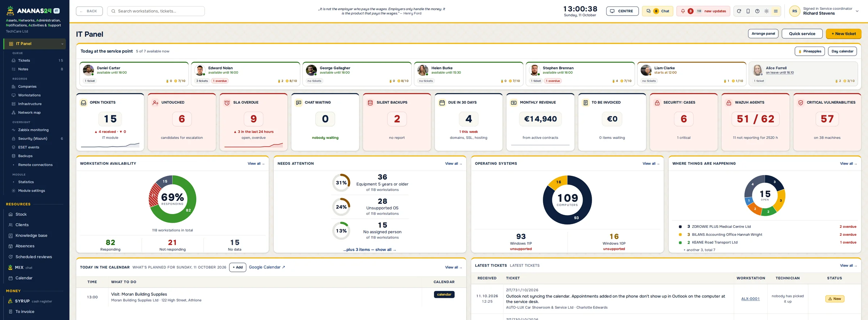This screenshot has width=868, height=320.
Task: Click the green Responding segment of availability donut
Action: pos(188,210)
